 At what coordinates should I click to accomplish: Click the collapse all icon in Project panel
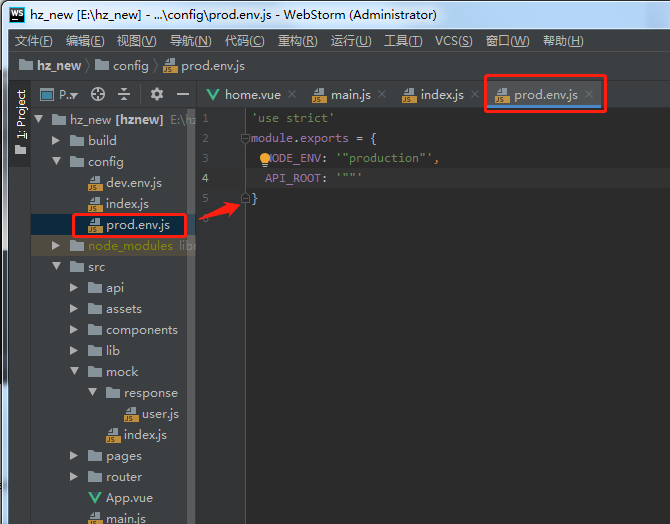click(124, 94)
